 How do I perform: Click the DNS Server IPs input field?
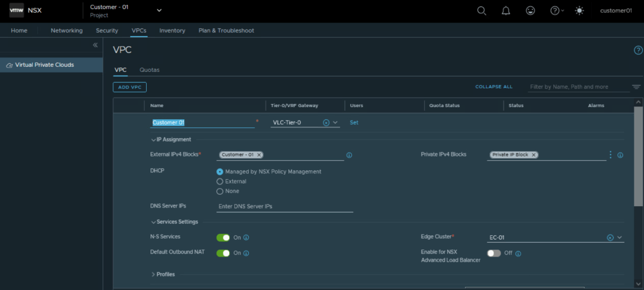pyautogui.click(x=285, y=206)
